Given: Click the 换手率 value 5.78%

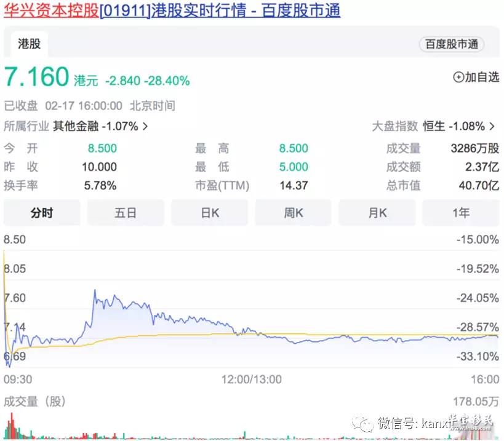Looking at the screenshot, I should [x=100, y=186].
